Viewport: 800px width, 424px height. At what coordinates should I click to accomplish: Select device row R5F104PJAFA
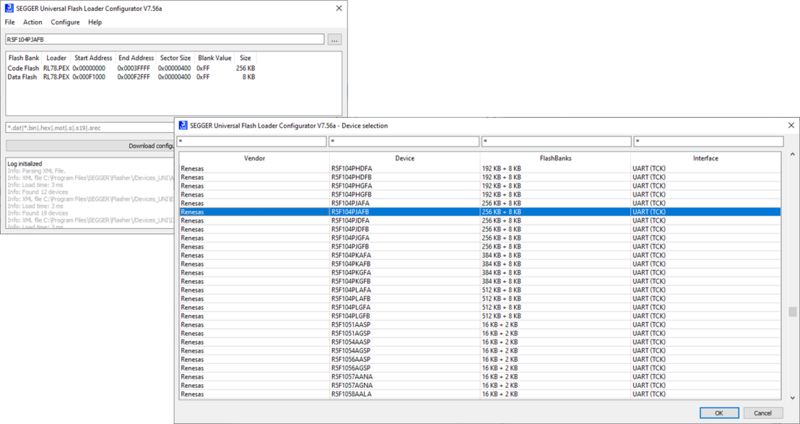480,203
